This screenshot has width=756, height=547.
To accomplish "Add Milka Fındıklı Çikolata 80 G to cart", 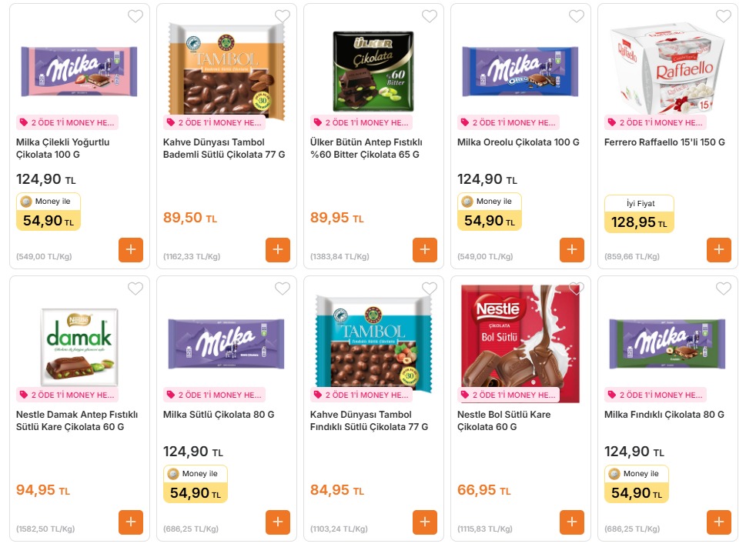I will (x=719, y=522).
